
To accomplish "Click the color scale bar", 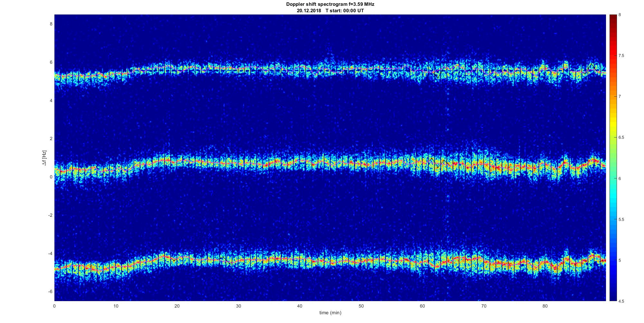I will coord(613,158).
